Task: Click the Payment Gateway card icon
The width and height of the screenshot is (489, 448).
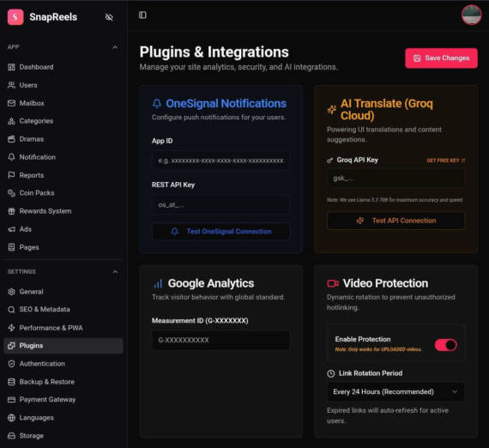Action: (x=11, y=400)
